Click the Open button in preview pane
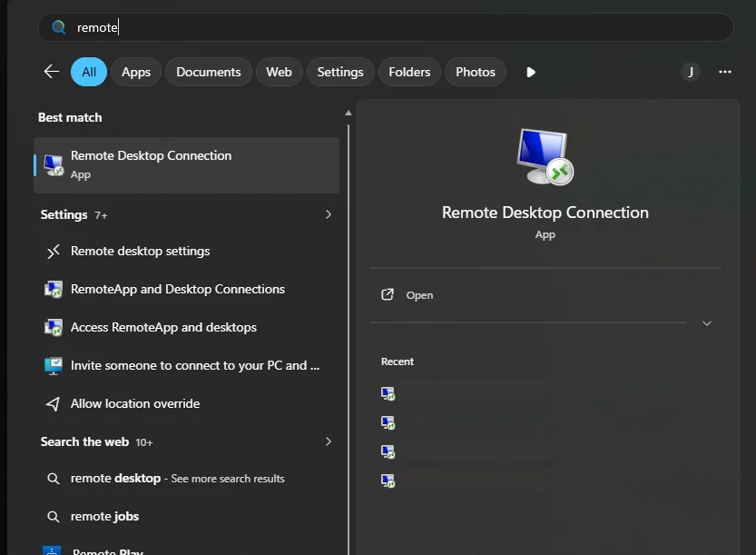This screenshot has height=555, width=756. 545,295
